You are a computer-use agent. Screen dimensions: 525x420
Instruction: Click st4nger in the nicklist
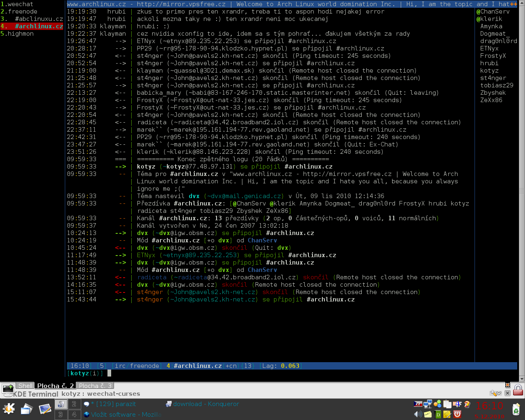pyautogui.click(x=493, y=78)
